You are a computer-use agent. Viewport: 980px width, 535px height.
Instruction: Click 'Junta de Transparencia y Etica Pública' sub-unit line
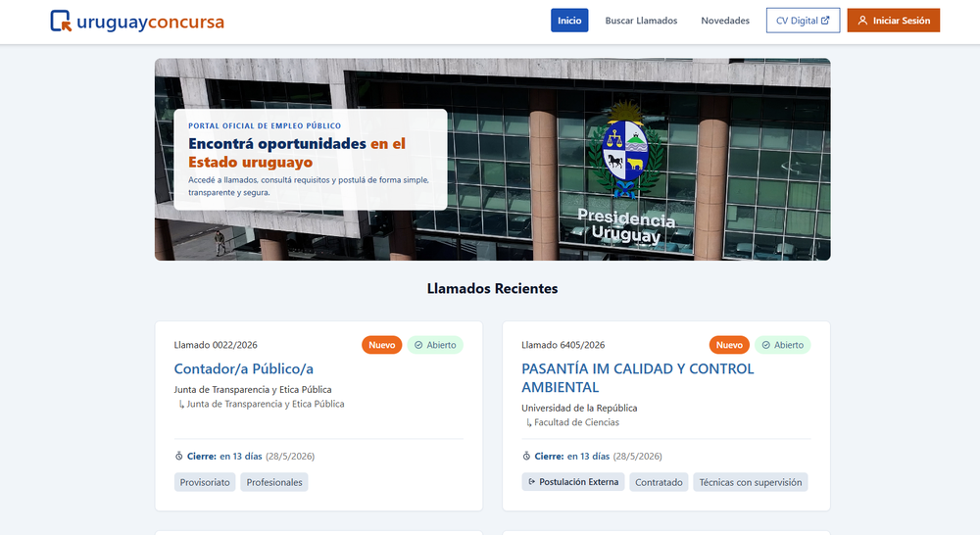tap(265, 404)
